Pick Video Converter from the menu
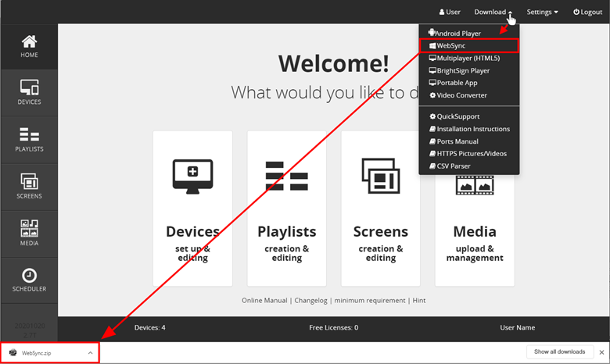 tap(461, 95)
